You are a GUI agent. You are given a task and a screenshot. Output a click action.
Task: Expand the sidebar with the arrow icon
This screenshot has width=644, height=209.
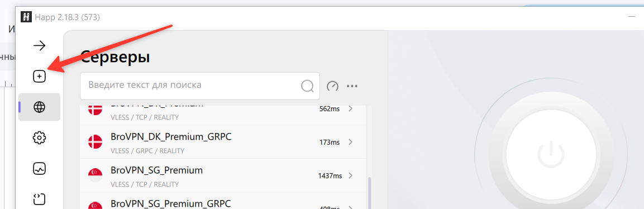click(40, 46)
